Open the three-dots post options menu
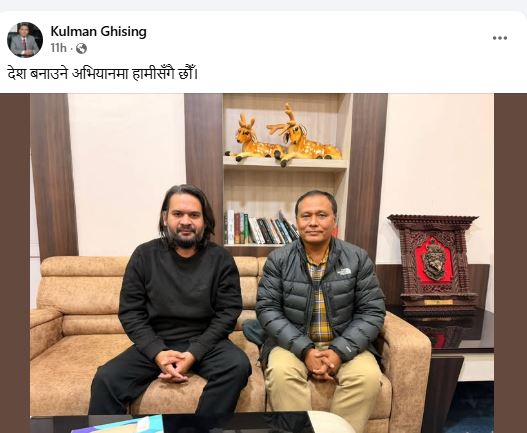 click(500, 38)
